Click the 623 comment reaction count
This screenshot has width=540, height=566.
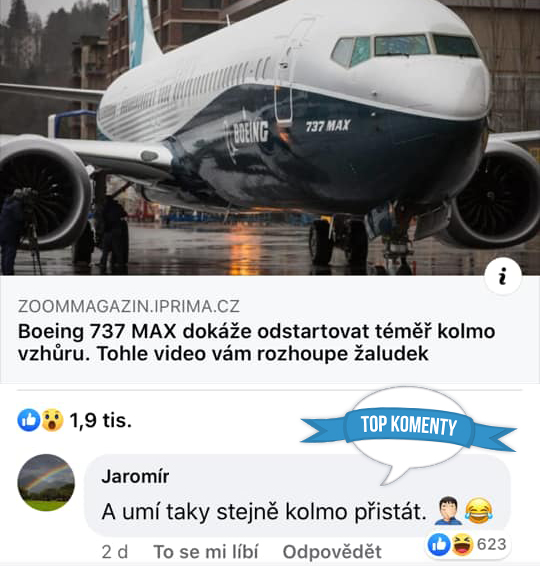(491, 544)
